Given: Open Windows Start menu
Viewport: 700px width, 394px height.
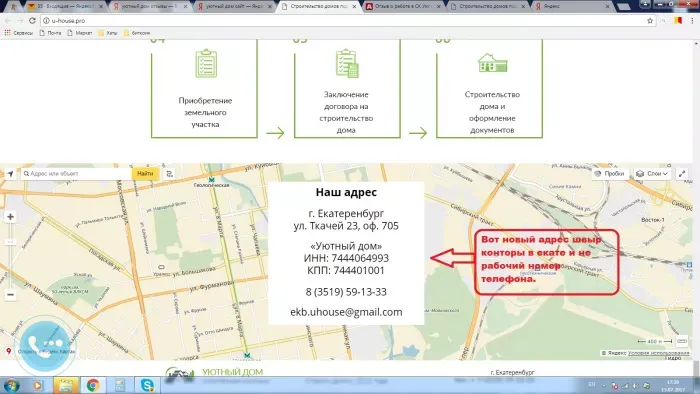Looking at the screenshot, I should click(11, 385).
